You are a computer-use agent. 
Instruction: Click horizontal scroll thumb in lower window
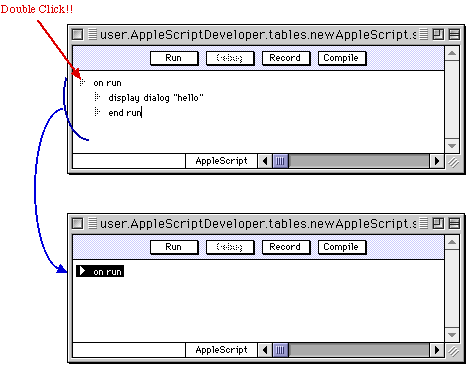pos(281,350)
